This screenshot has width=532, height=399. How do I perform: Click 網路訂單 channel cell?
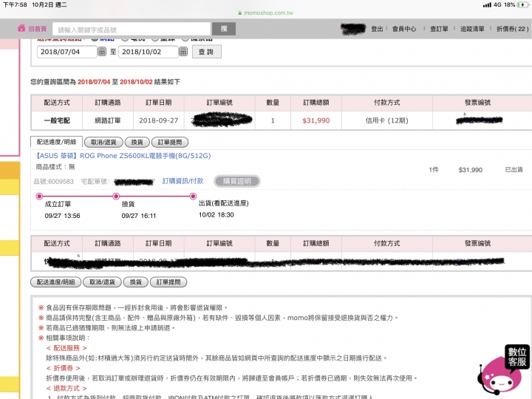click(x=108, y=120)
